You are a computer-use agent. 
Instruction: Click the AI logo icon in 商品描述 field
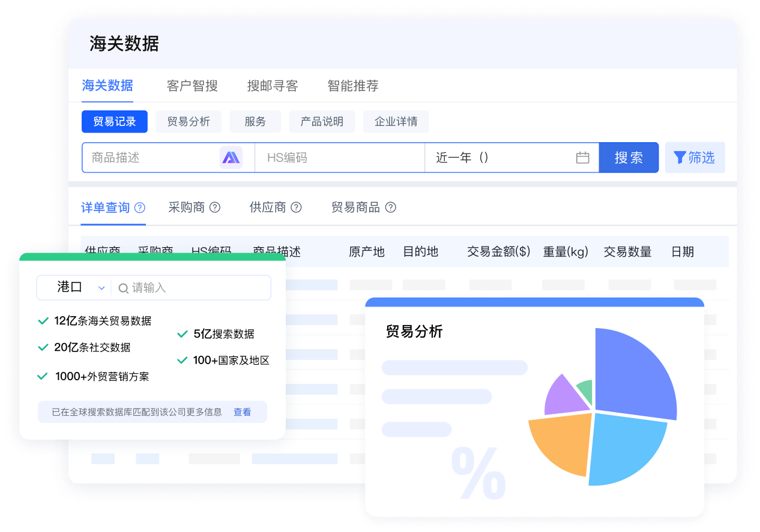(x=231, y=158)
